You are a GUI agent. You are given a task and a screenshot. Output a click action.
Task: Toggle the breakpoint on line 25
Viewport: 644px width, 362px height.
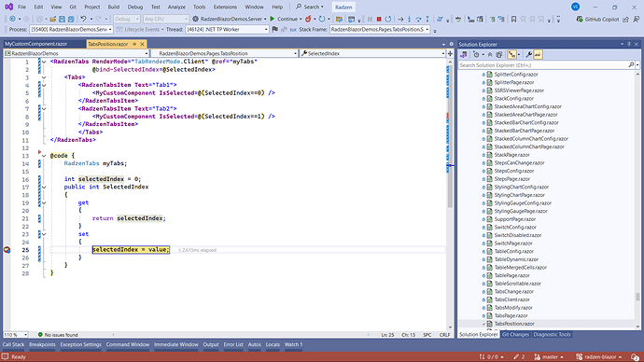point(7,249)
